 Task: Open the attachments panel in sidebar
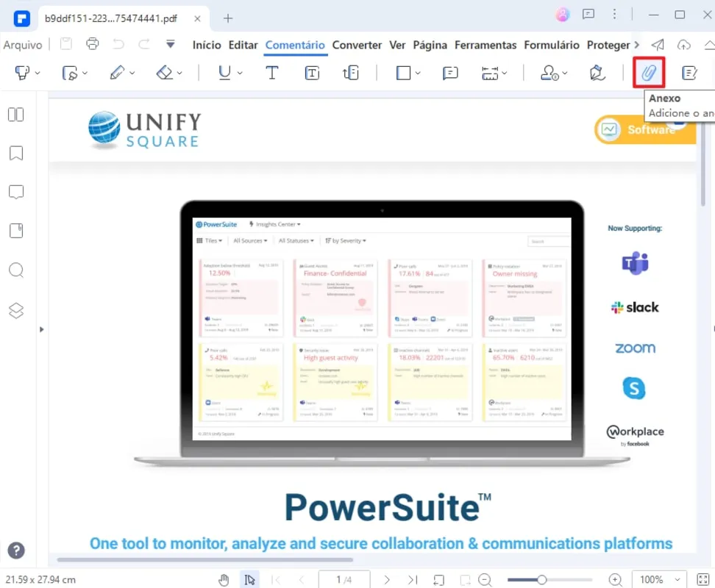(16, 231)
